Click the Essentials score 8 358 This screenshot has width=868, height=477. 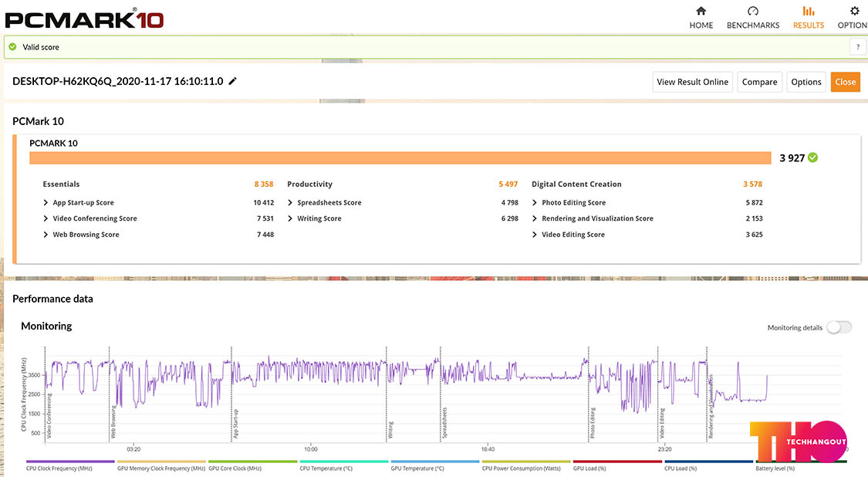[264, 184]
